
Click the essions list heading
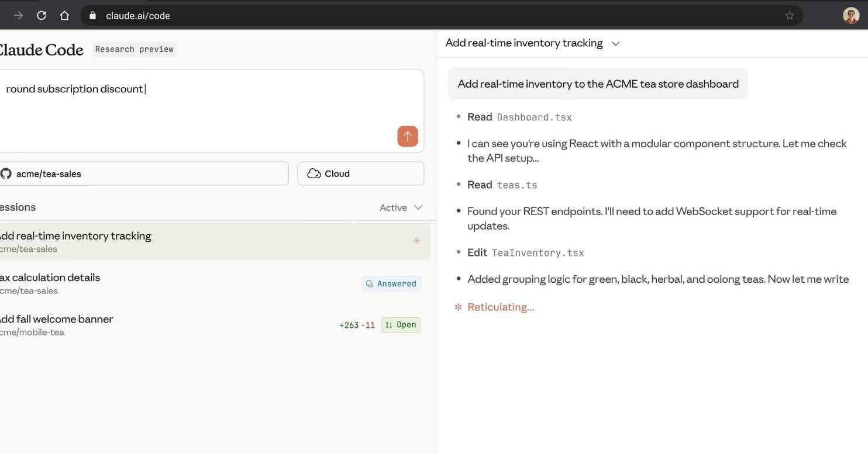18,207
